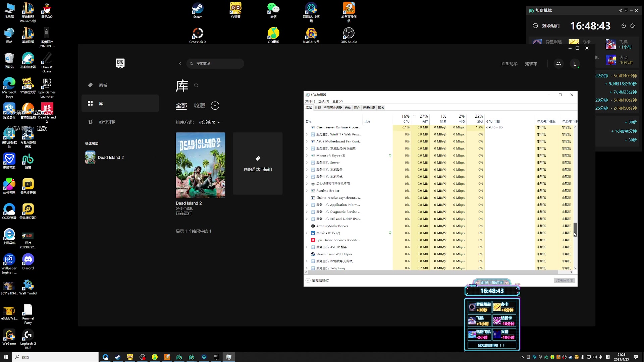Switch to the 全部 library tab
Viewport: 644px width, 362px height.
181,106
